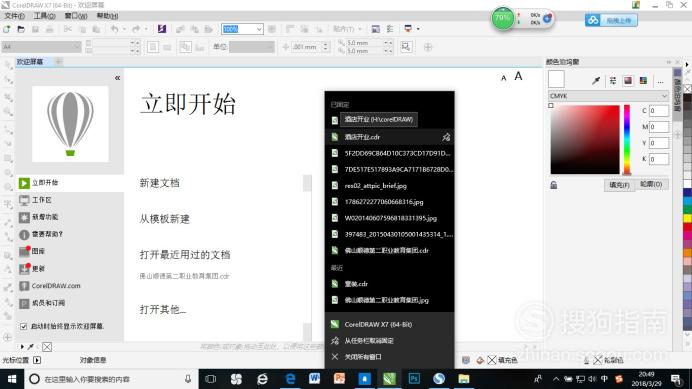Click the C value input field
Viewport: 692px width, 389px height.
(658, 111)
